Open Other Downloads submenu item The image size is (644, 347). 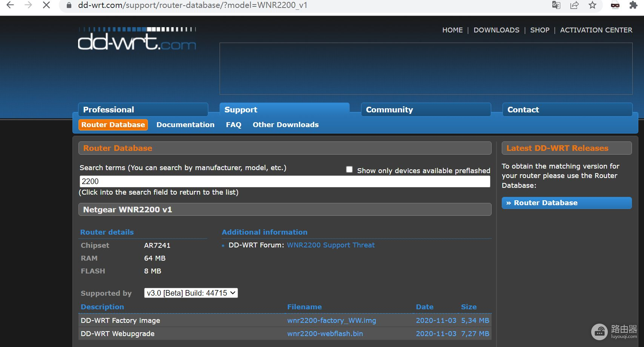(286, 125)
